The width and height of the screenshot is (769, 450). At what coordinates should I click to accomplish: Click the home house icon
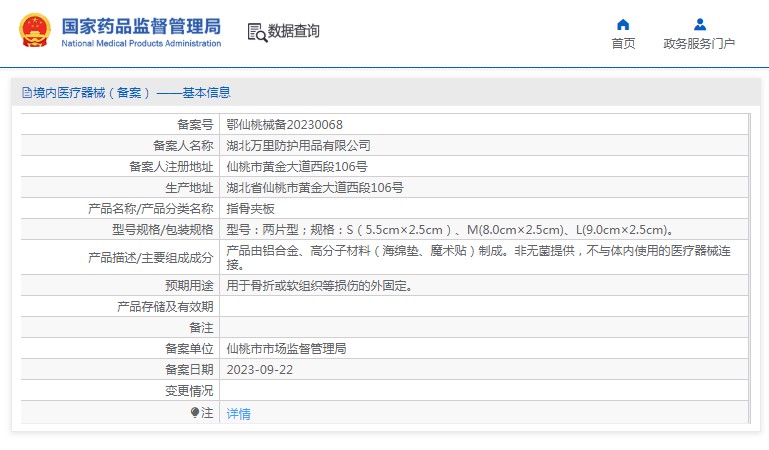coord(623,25)
